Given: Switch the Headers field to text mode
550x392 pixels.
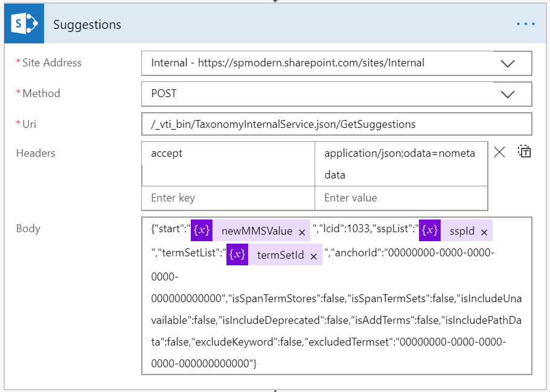Looking at the screenshot, I should click(x=525, y=152).
